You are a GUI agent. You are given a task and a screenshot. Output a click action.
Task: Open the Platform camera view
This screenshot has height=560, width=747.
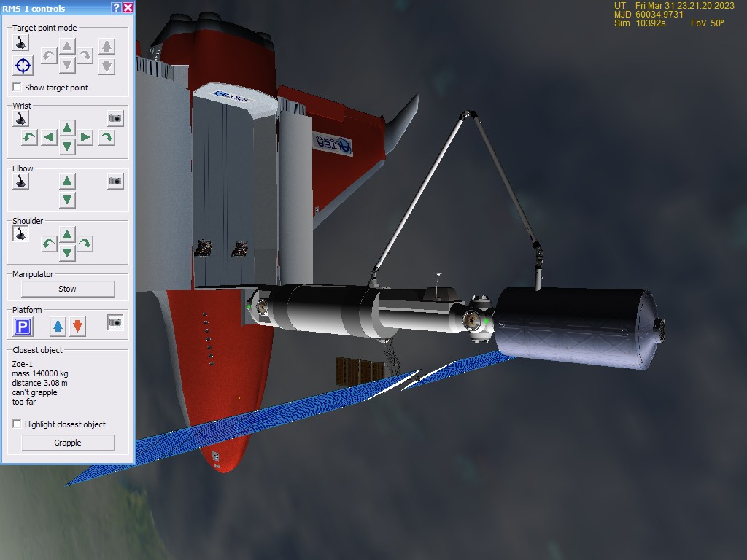[115, 322]
